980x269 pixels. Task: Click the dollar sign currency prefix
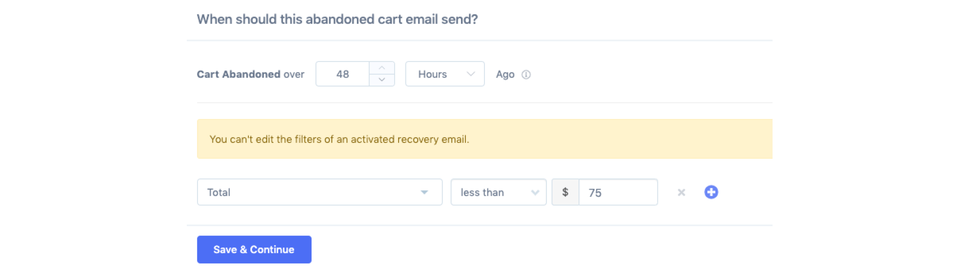(x=565, y=192)
